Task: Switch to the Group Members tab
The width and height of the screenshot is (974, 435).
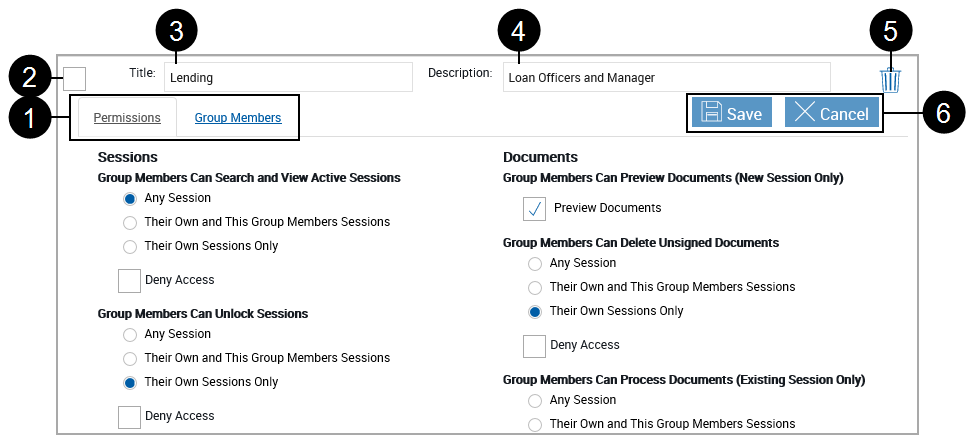Action: [x=238, y=117]
